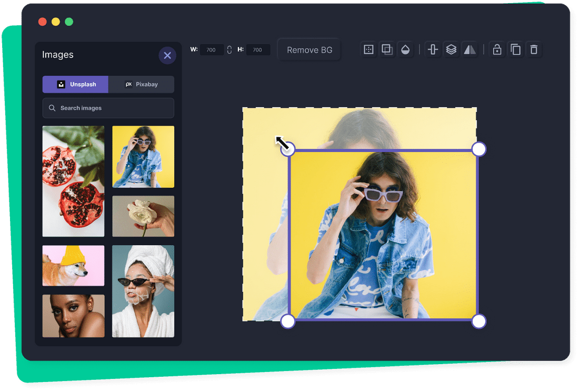The image size is (579, 392).
Task: Select the pomegranate thumbnail
Action: click(74, 181)
